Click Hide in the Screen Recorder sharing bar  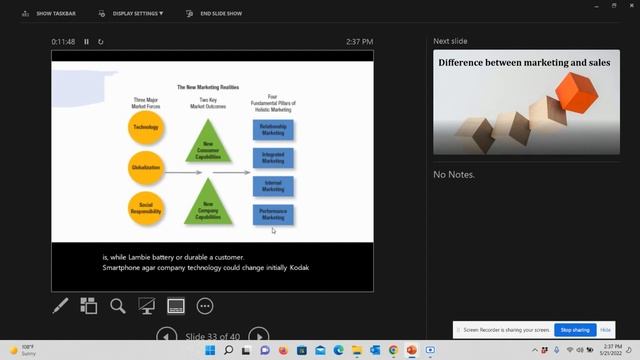point(606,330)
